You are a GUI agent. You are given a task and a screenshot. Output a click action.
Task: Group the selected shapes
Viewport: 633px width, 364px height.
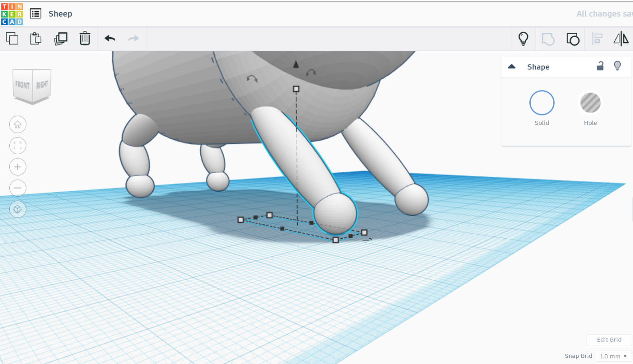pyautogui.click(x=548, y=39)
